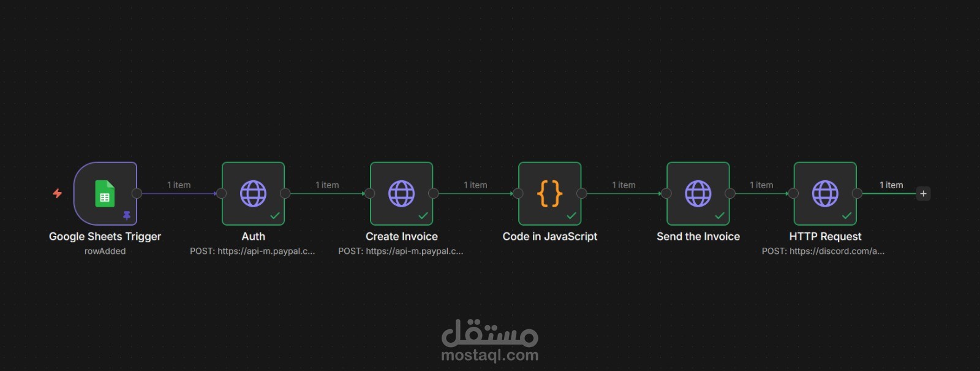Click the success checkmark on Send the Invoice node
Image resolution: width=980 pixels, height=371 pixels.
tap(720, 215)
